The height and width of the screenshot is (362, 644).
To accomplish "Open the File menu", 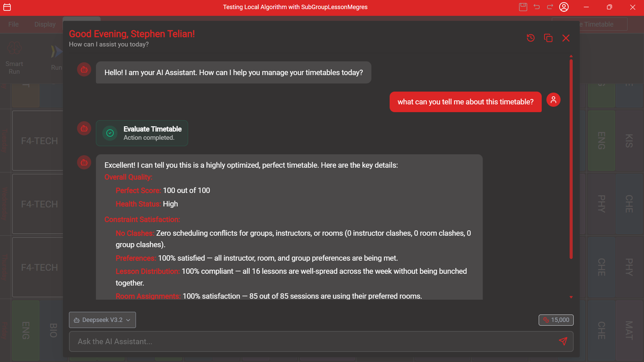I will click(13, 24).
